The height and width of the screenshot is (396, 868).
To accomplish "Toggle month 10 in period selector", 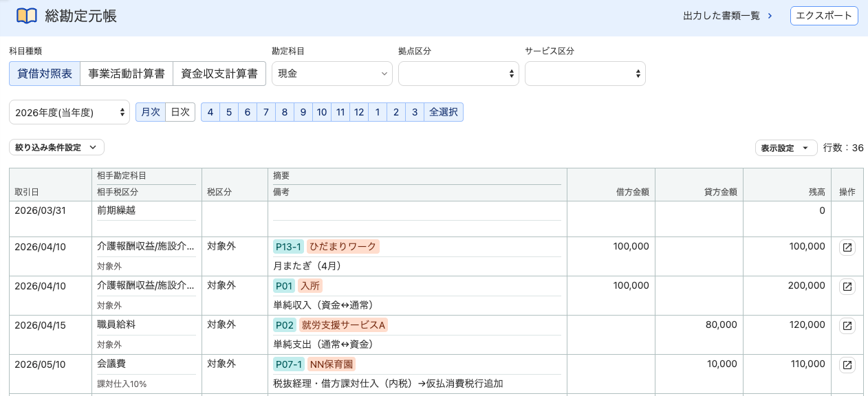I will (x=322, y=112).
